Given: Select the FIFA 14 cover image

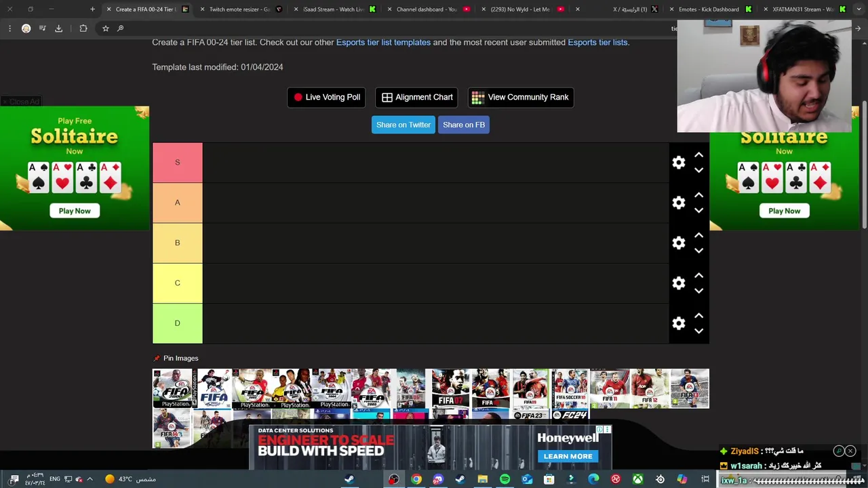Looking at the screenshot, I should click(172, 428).
